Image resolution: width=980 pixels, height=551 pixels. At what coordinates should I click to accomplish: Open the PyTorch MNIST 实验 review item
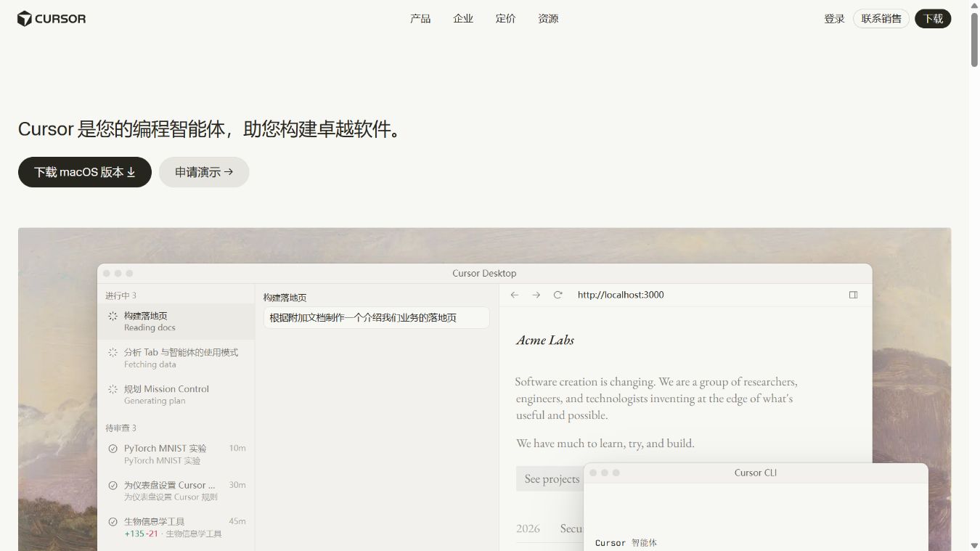176,454
